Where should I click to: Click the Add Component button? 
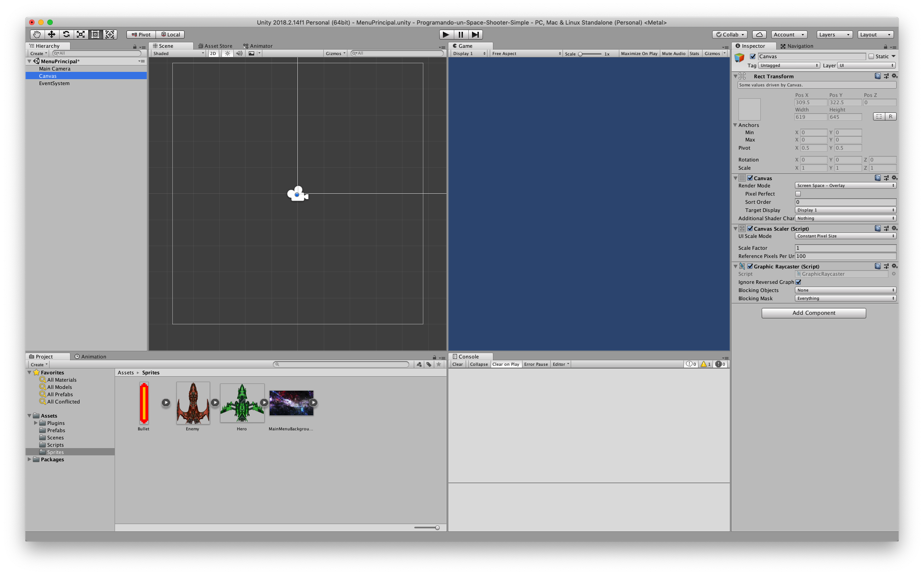(x=814, y=313)
